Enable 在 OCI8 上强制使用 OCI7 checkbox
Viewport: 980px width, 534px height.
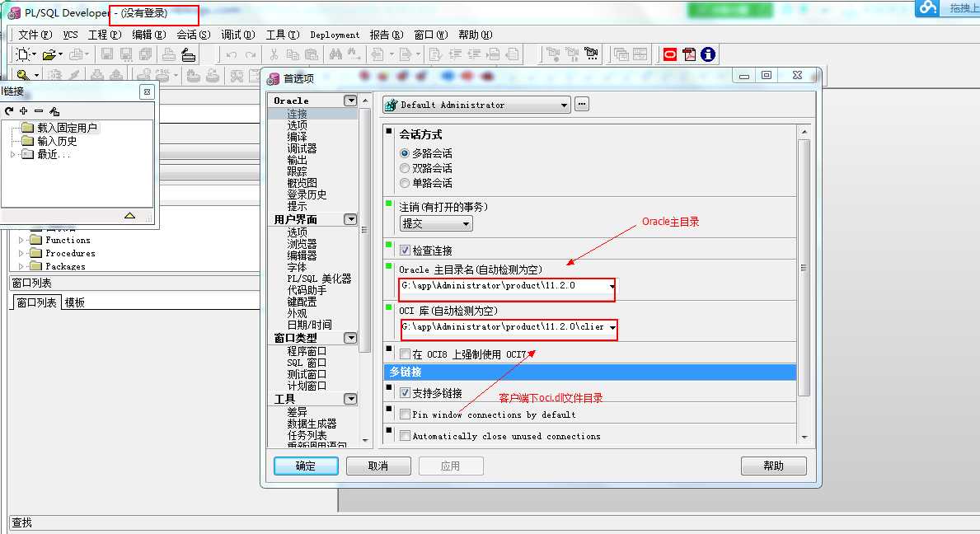pyautogui.click(x=405, y=354)
